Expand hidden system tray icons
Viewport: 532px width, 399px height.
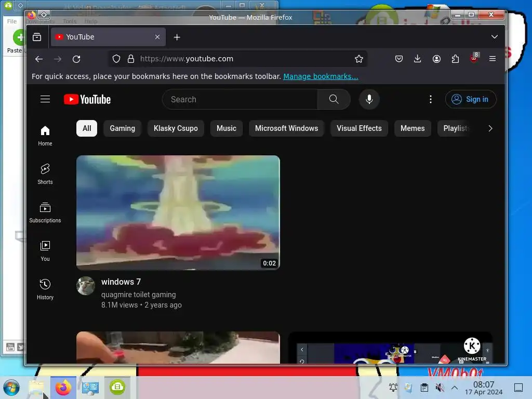click(x=455, y=388)
